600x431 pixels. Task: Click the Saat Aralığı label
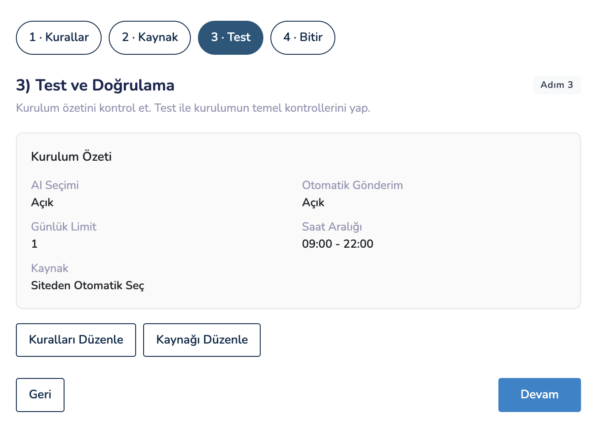pyautogui.click(x=331, y=227)
